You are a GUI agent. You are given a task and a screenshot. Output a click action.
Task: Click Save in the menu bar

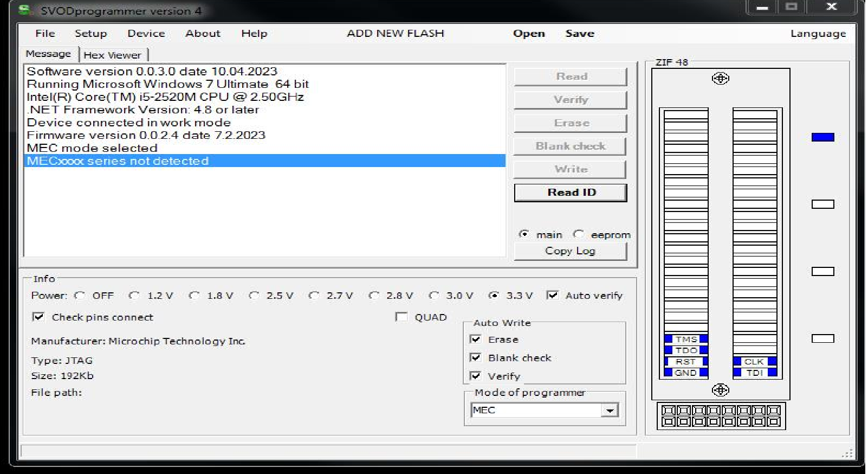click(580, 34)
